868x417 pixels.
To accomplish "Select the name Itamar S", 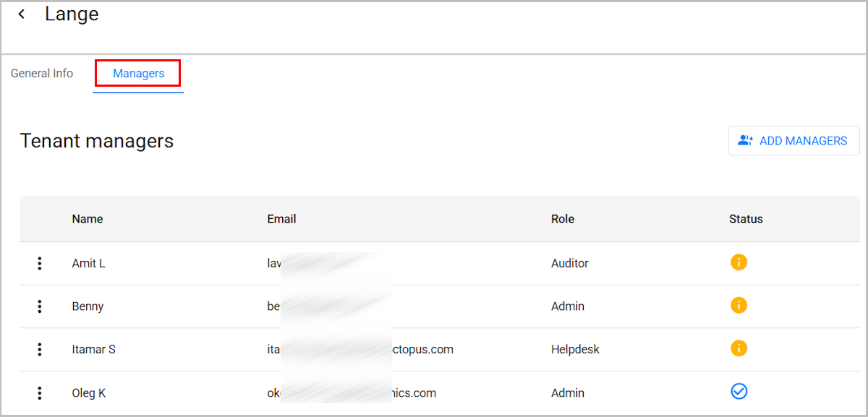I will point(94,350).
